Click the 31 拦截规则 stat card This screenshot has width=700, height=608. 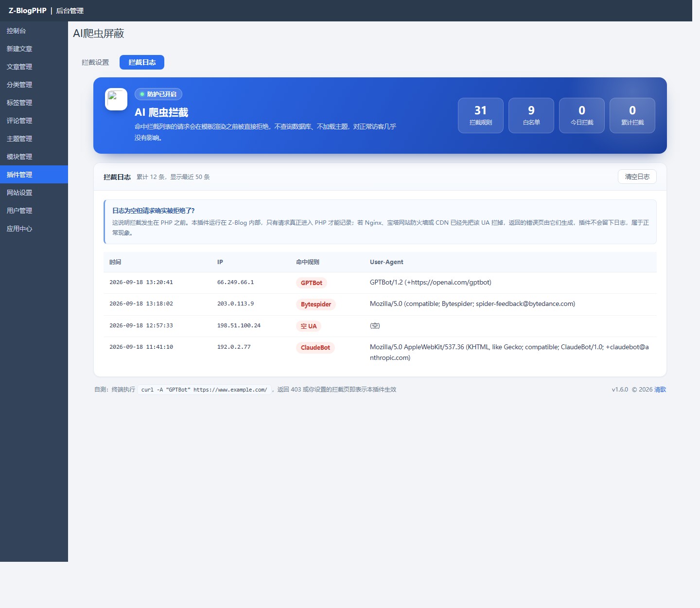coord(481,115)
